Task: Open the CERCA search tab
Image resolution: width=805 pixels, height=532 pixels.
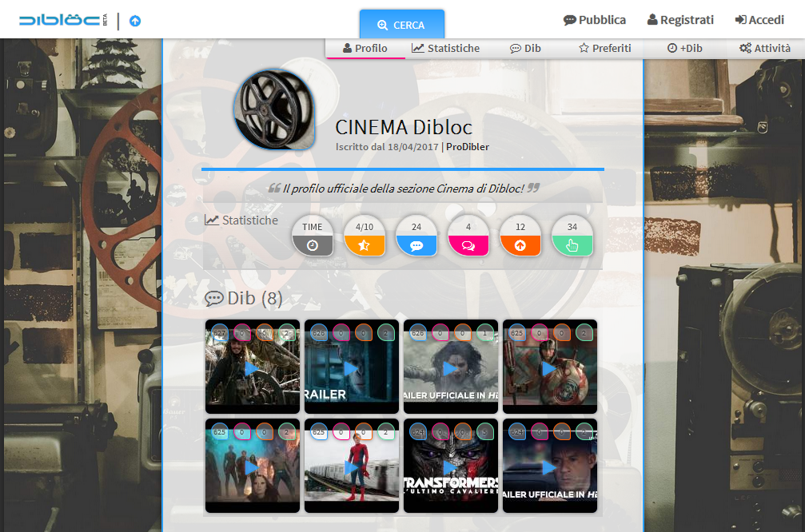Action: (x=401, y=25)
